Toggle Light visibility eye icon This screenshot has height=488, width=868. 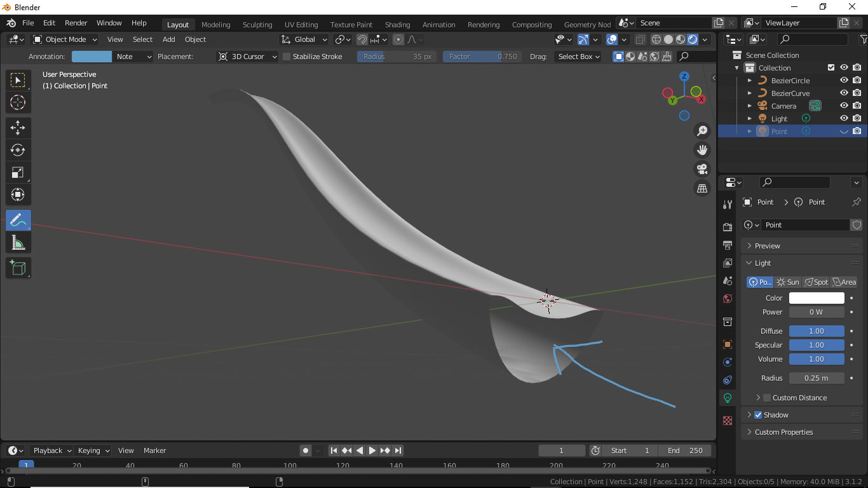pyautogui.click(x=844, y=119)
